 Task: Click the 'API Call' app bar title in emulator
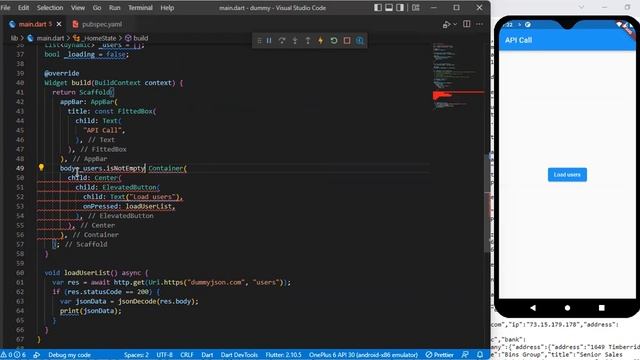[x=518, y=40]
